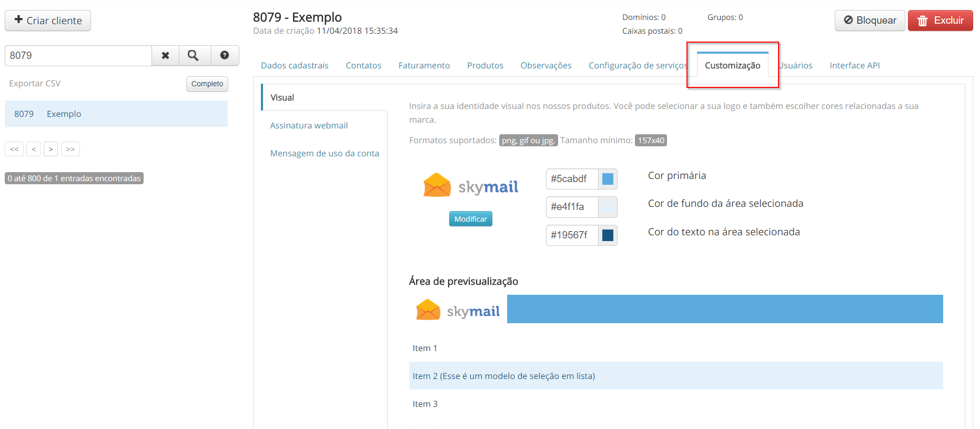
Task: Open the primary color swatch picker
Action: pyautogui.click(x=608, y=179)
